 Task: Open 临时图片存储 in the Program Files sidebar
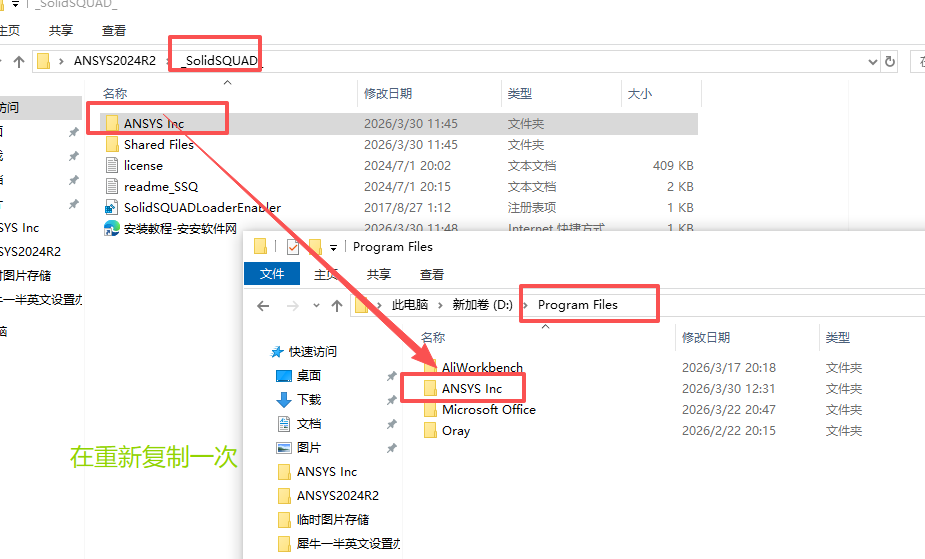pyautogui.click(x=323, y=519)
